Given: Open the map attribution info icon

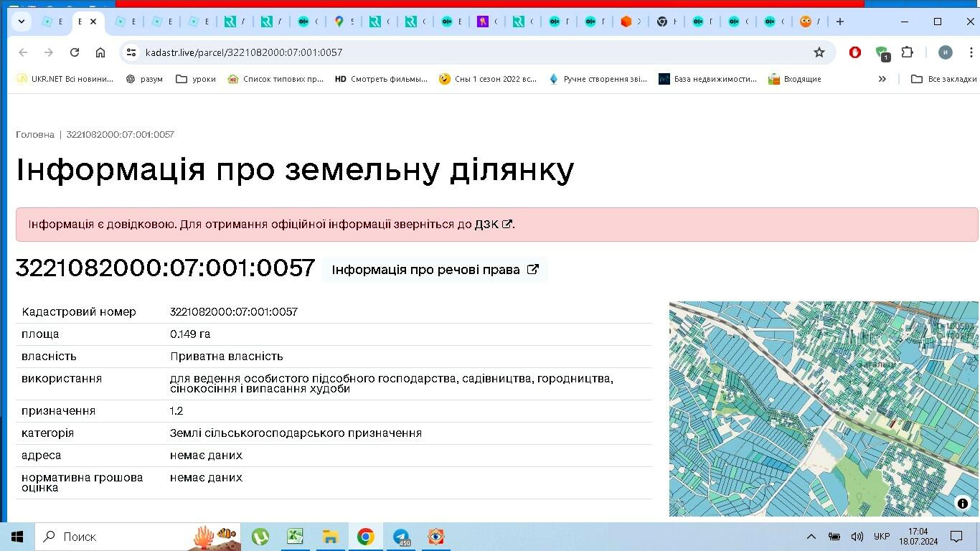Looking at the screenshot, I should pos(962,504).
